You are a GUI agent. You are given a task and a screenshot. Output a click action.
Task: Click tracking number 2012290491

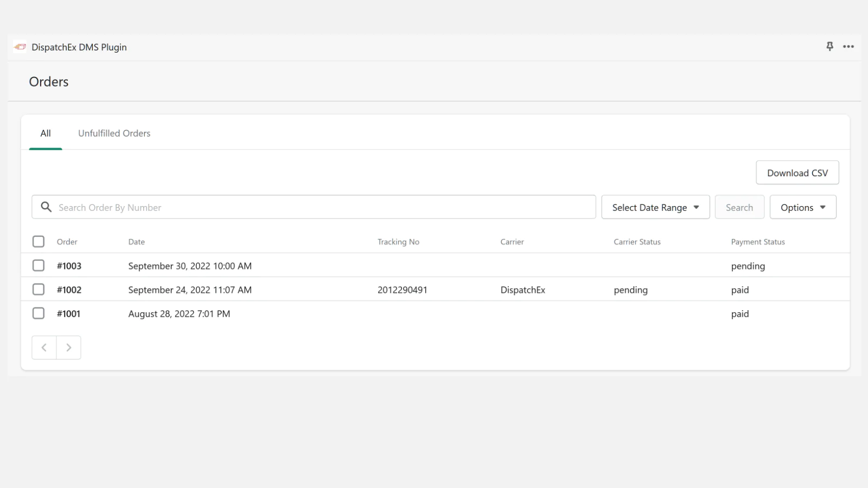[402, 290]
